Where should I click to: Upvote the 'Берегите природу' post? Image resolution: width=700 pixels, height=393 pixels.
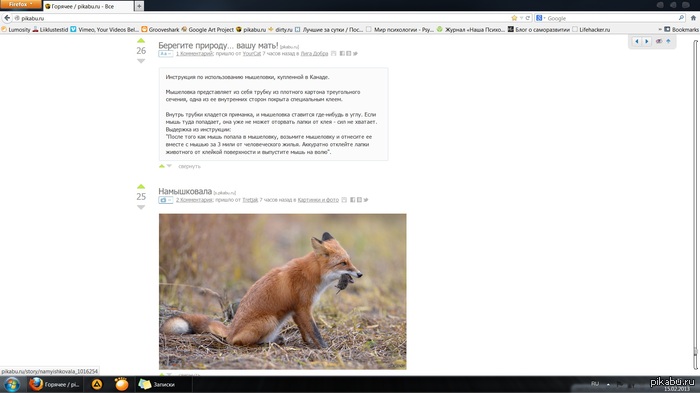click(x=141, y=41)
